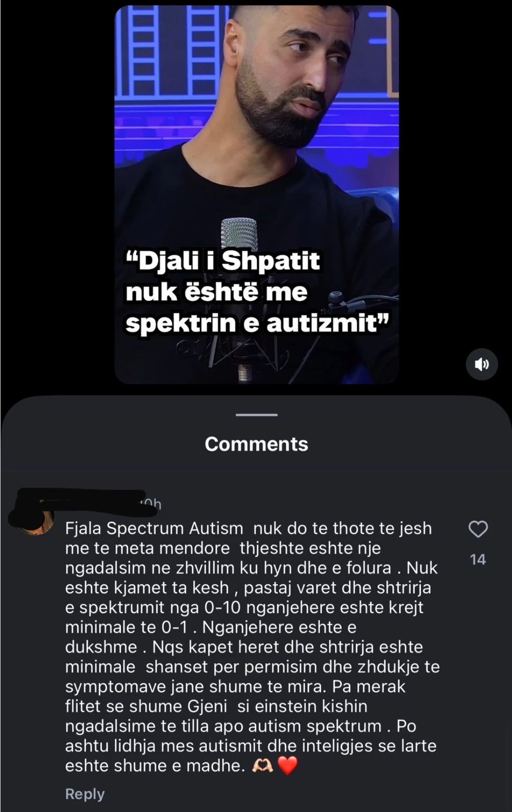Select the comment's first line "Fjala Spectrum Autism"

coord(154,528)
